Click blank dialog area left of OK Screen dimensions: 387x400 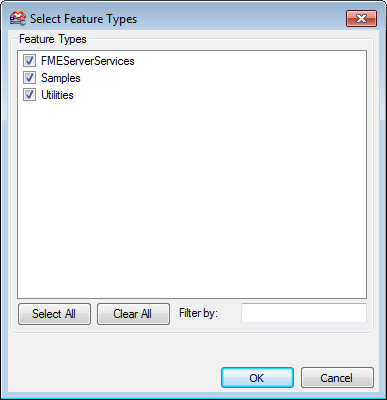click(x=113, y=378)
